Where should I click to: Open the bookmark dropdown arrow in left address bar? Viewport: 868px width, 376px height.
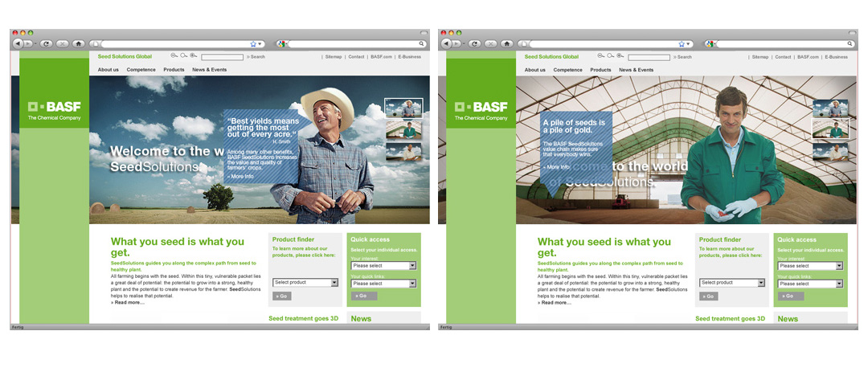[259, 43]
